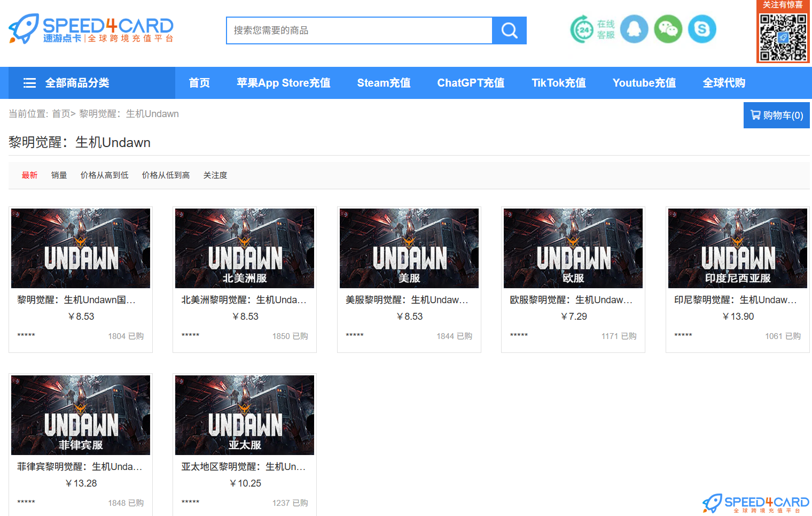The image size is (812, 516).
Task: Click the Speed4Card rocket logo
Action: (91, 29)
